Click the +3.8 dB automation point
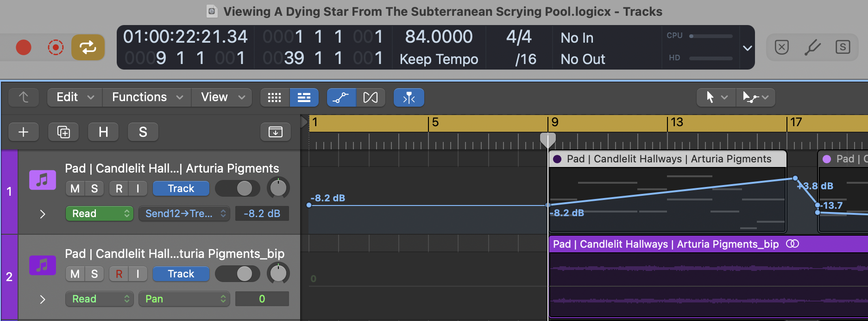Image resolution: width=868 pixels, height=321 pixels. pos(795,178)
